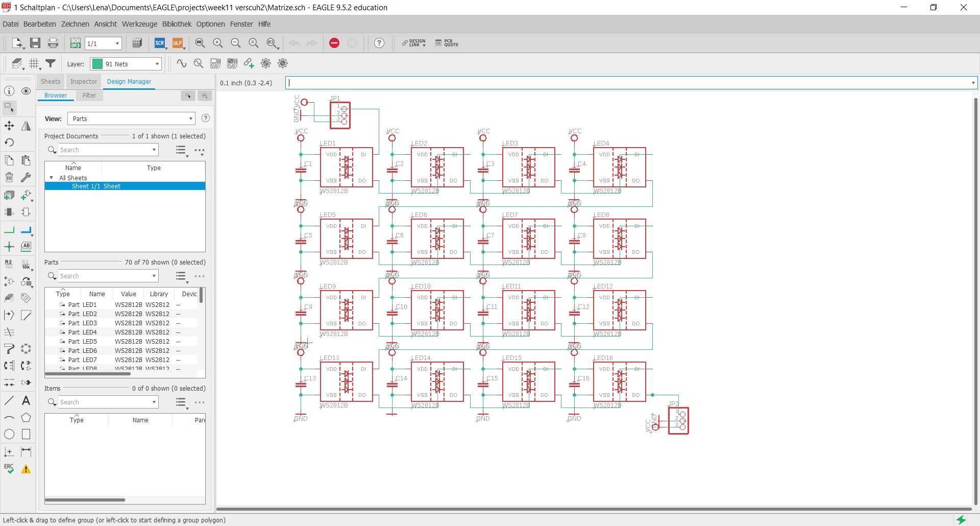Pick the Dimension tool
Screen dimensions: 980x526
(26, 451)
